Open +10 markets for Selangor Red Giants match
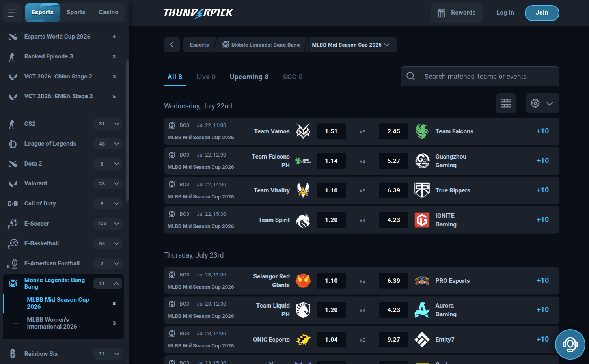 [542, 280]
